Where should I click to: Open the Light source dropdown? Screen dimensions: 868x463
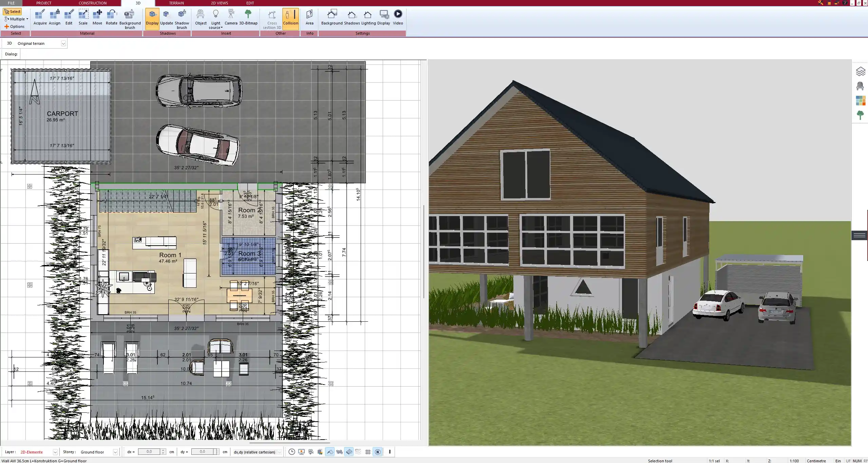click(x=215, y=19)
